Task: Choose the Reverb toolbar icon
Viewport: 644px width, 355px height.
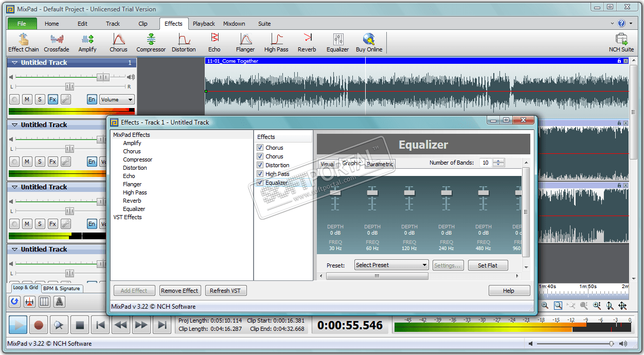Action: click(307, 42)
